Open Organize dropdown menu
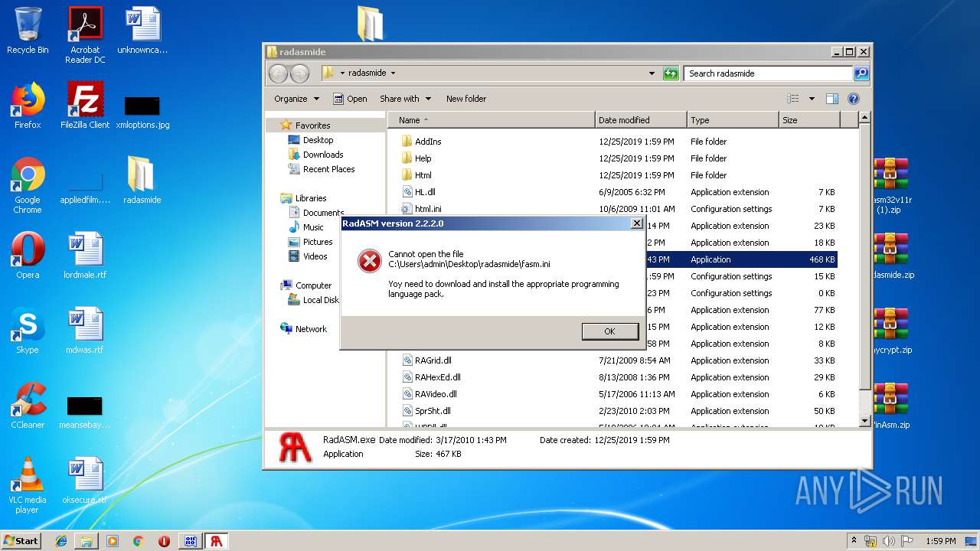The height and width of the screenshot is (551, 980). coord(296,99)
